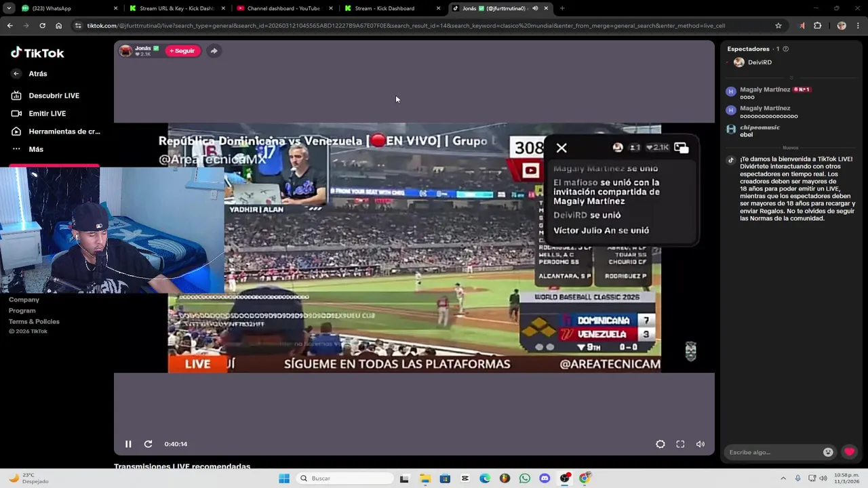
Task: Click the taskbar Buscar search box
Action: tap(345, 479)
